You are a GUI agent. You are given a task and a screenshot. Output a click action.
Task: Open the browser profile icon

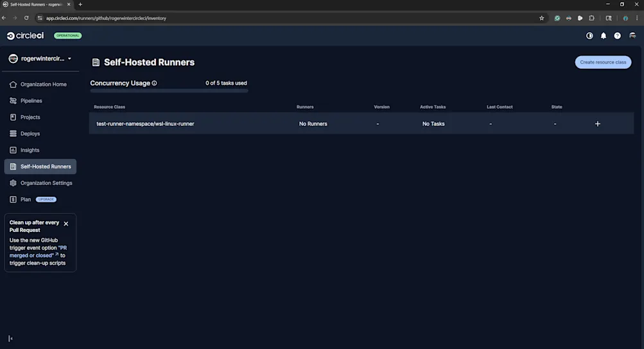click(625, 18)
